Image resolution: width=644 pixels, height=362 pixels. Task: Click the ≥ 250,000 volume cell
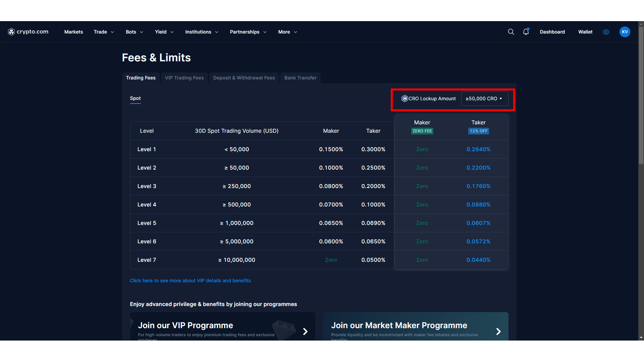(x=237, y=186)
